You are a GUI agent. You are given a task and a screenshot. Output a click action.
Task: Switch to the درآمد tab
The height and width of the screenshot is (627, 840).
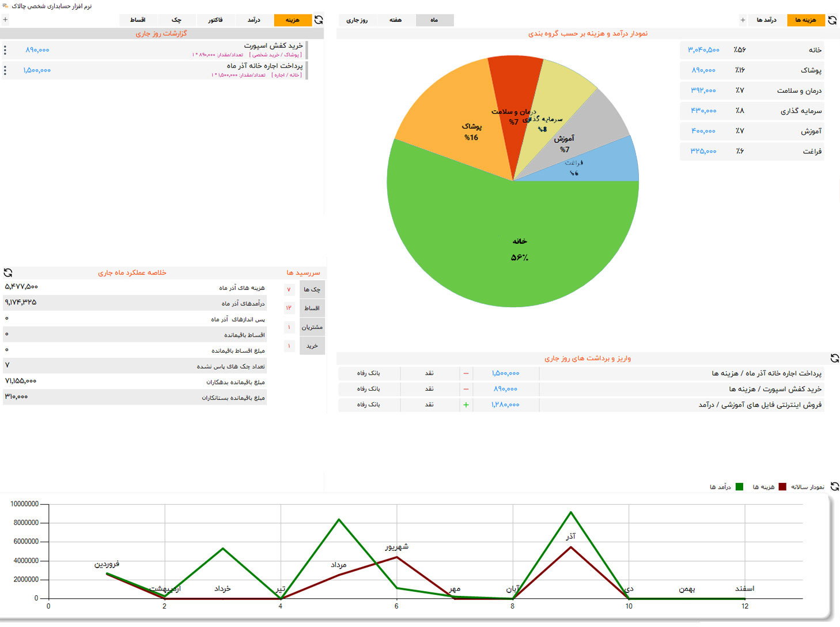tap(254, 20)
